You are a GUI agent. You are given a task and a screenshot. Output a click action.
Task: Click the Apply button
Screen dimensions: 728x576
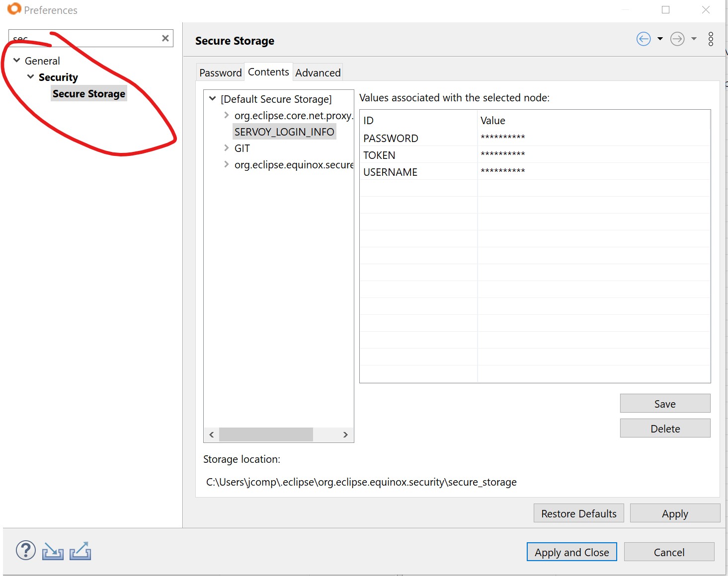coord(675,513)
